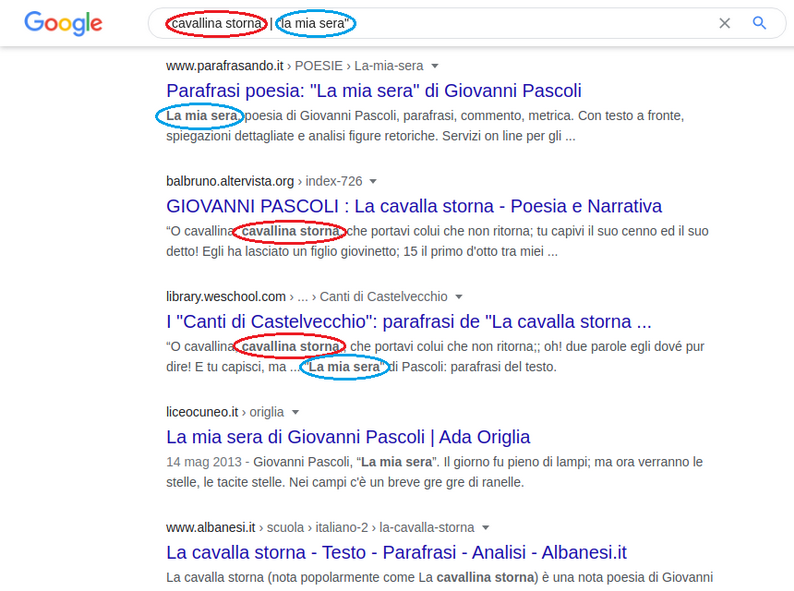Clear the search query with the X icon

(x=725, y=23)
